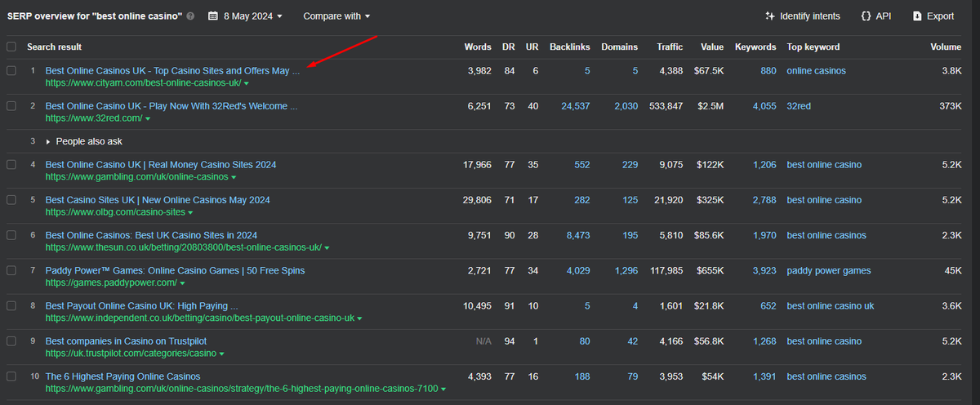
Task: Open the URL dropdown arrow for independent.co.uk
Action: tap(359, 318)
